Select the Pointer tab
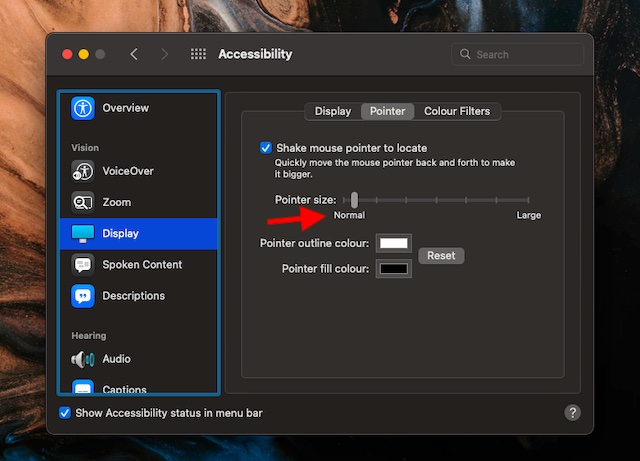640x461 pixels. [x=387, y=111]
